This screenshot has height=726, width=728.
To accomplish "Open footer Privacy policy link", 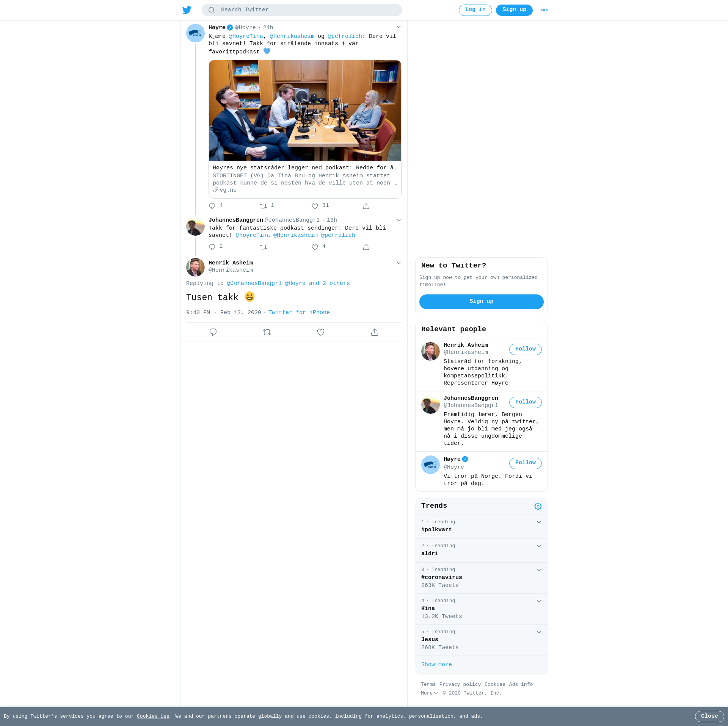I will [x=460, y=684].
